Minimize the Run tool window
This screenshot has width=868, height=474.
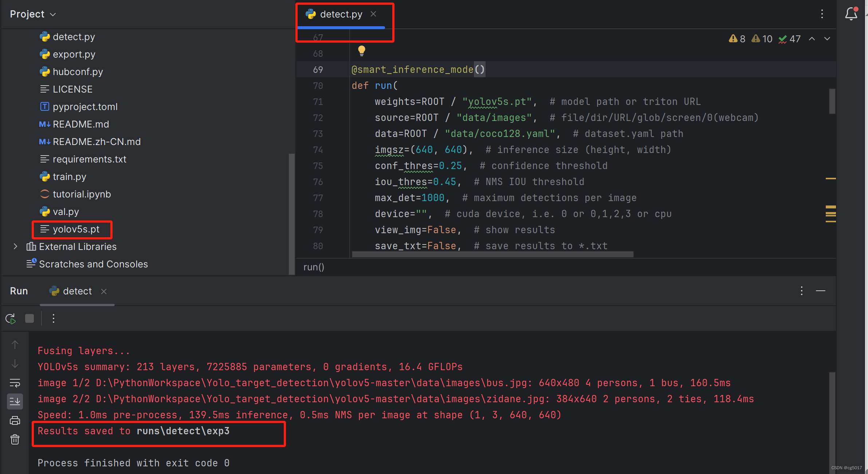tap(820, 291)
